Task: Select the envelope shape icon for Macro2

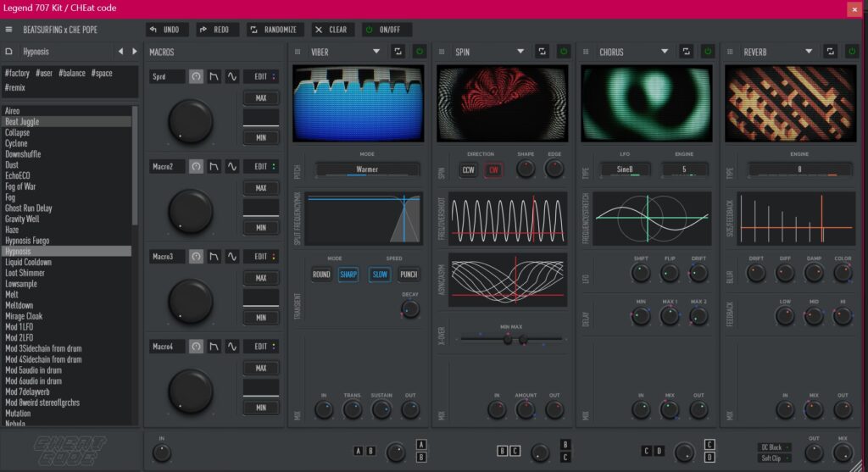Action: coord(215,166)
